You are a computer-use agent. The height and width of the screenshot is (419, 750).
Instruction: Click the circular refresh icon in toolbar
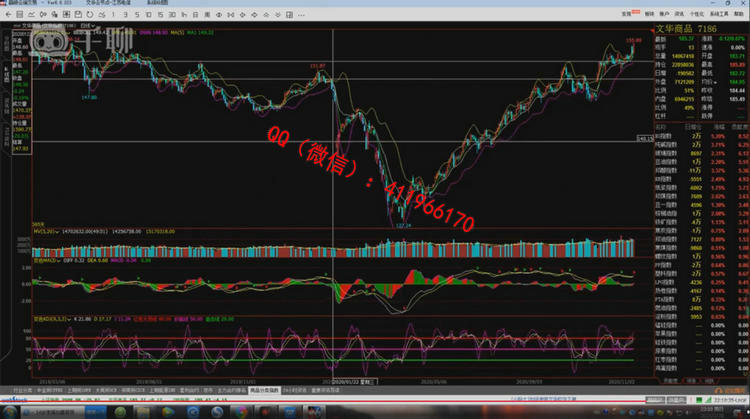pos(90,15)
